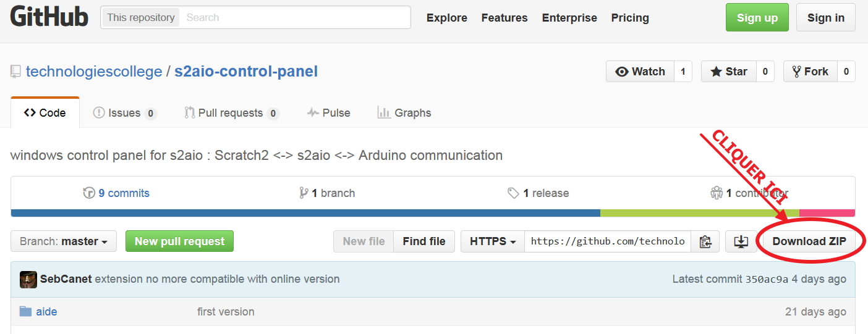Switch to the Issues tab
This screenshot has width=868, height=334.
click(x=124, y=113)
